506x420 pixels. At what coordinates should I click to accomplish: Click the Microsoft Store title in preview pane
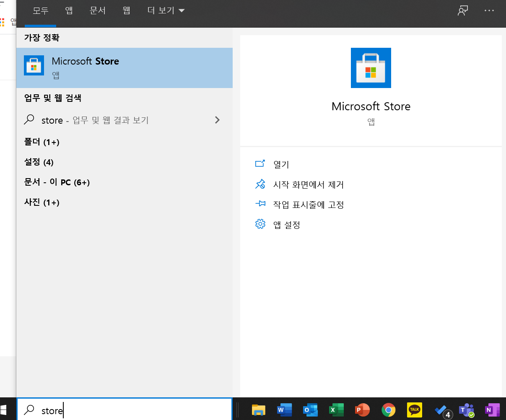click(371, 106)
